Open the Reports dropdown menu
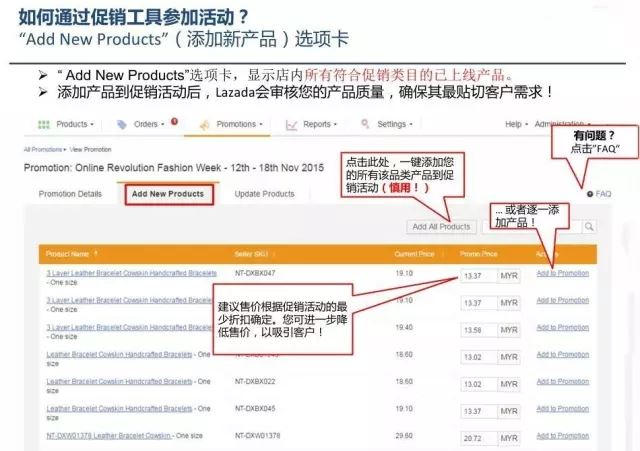Image resolution: width=640 pixels, height=451 pixels. pyautogui.click(x=320, y=124)
